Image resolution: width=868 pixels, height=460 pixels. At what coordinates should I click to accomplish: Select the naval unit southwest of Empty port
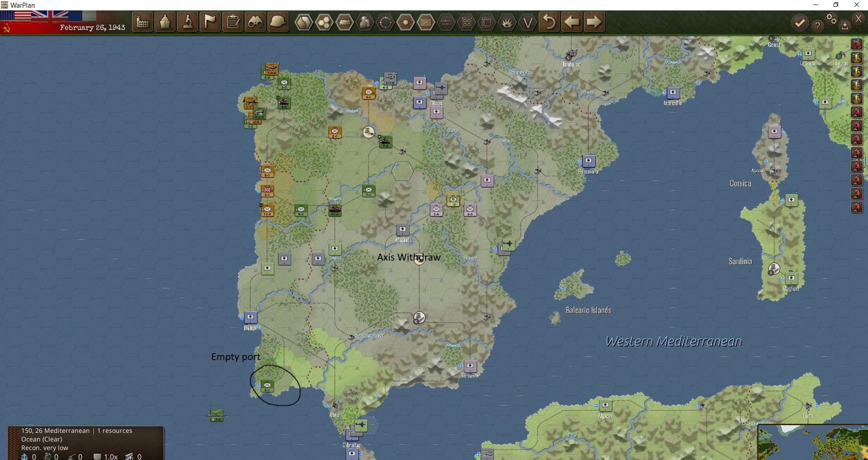[x=217, y=414]
